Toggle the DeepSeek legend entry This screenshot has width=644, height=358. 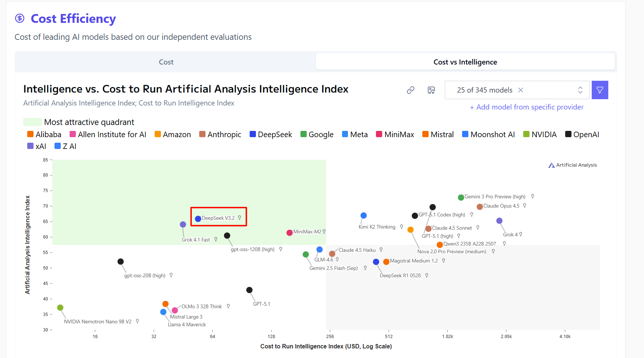click(271, 135)
